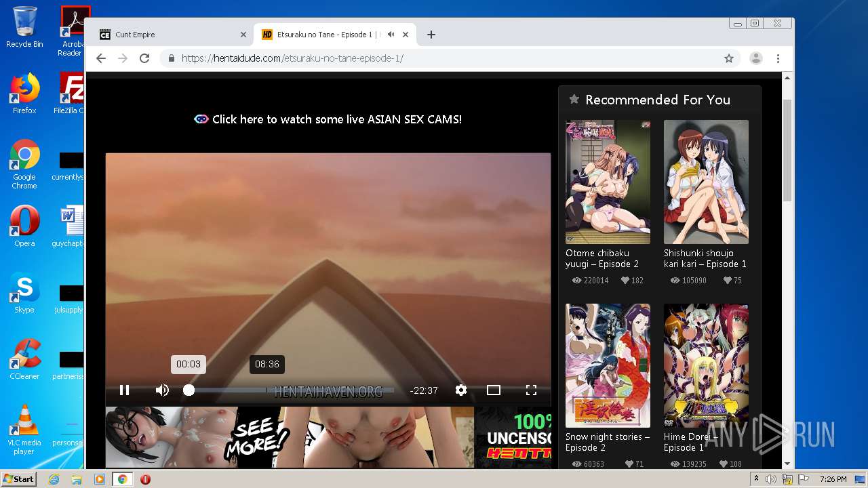Open media player taskbar icon
868x488 pixels.
(x=100, y=479)
